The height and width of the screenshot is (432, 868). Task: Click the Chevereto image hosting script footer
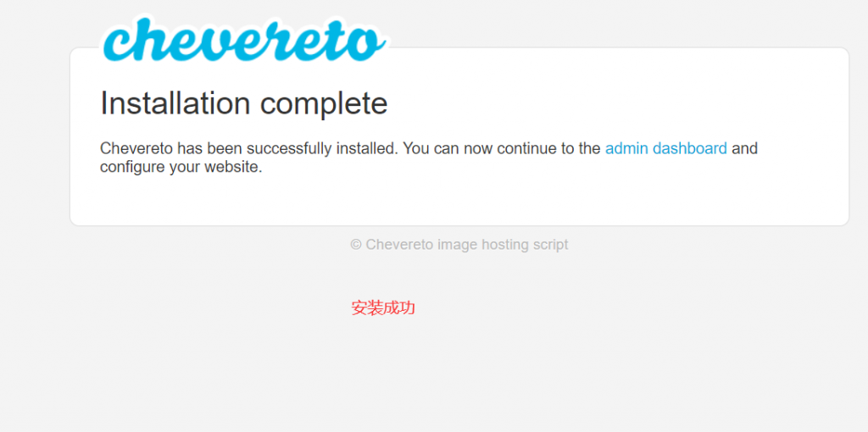[459, 245]
